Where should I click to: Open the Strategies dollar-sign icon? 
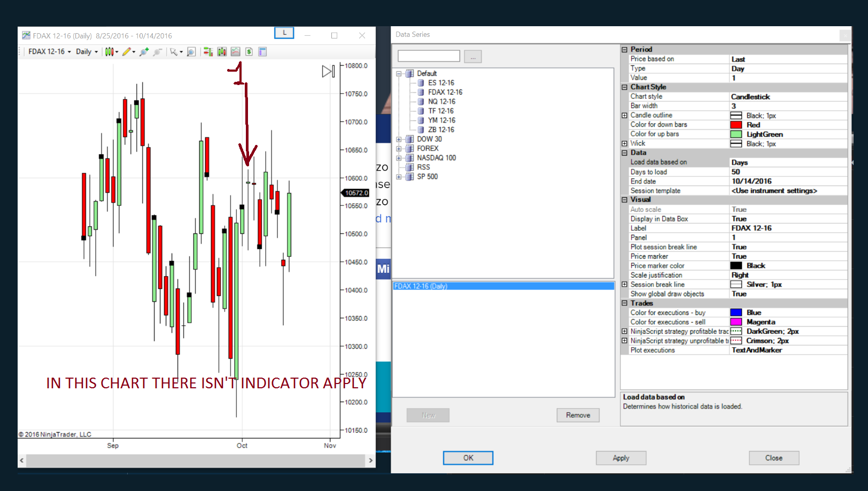(249, 52)
